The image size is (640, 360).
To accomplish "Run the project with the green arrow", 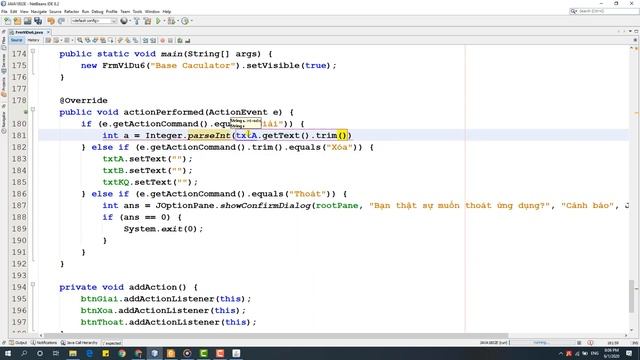I will coord(158,21).
